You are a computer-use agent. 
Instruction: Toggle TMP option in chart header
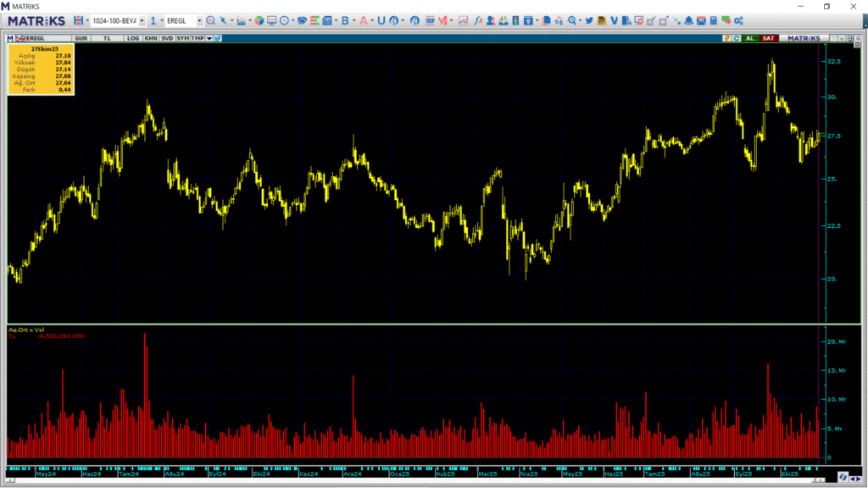198,38
